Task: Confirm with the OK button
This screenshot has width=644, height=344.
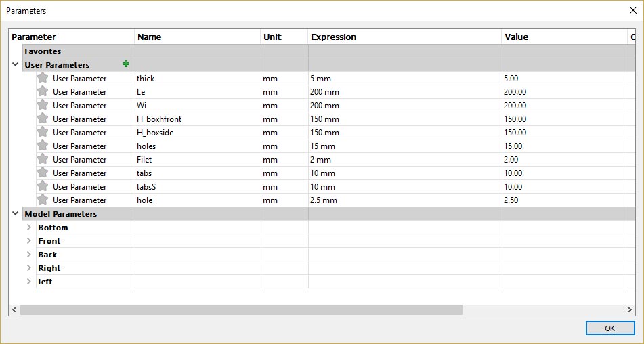Action: click(610, 328)
